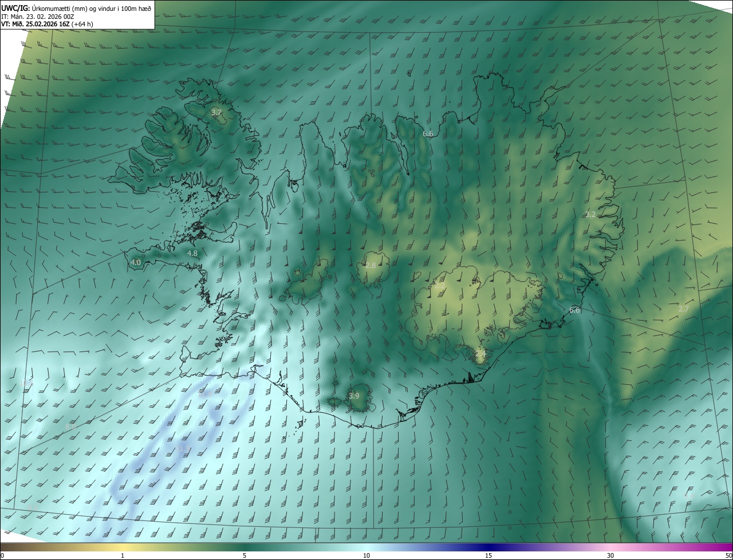Screen dimensions: 733x560
Task: Click the colorbar tick label 5
Action: 245,555
